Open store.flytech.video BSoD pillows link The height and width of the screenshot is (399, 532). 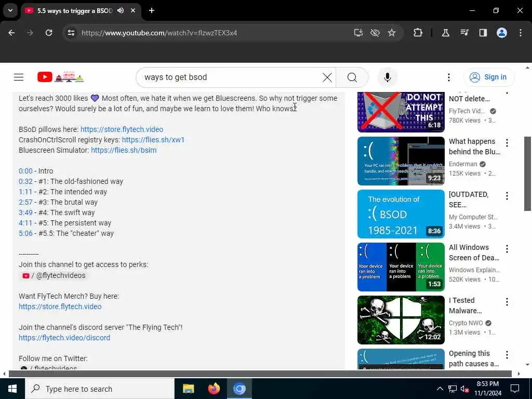[x=122, y=129]
